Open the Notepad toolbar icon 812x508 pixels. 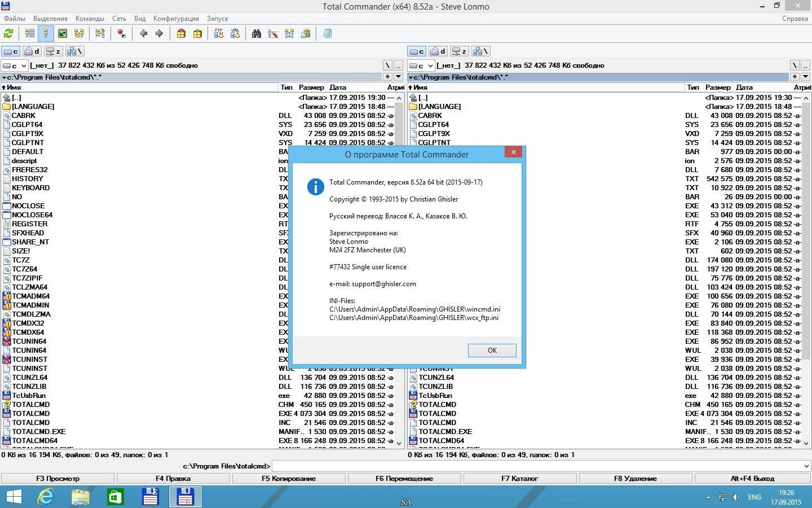327,34
